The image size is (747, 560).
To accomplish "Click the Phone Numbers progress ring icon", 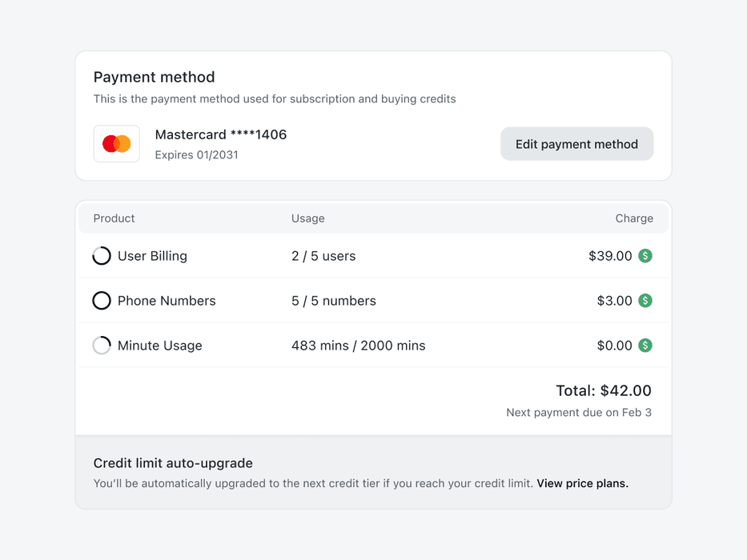I will point(102,301).
